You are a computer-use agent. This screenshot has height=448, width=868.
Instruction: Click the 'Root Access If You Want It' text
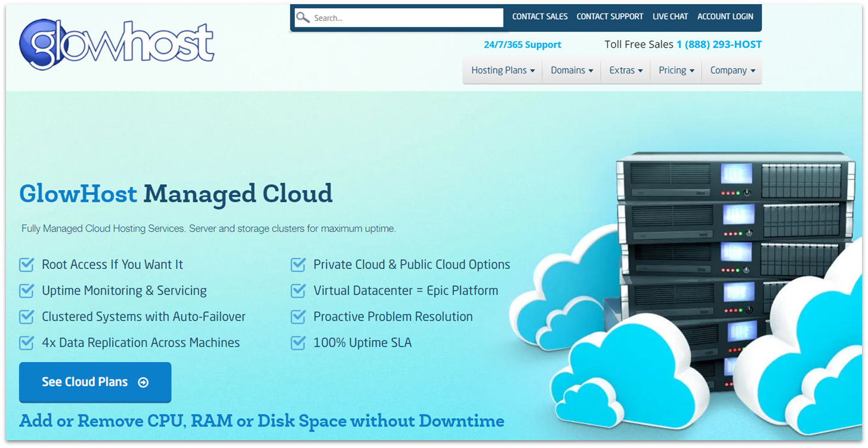(112, 264)
